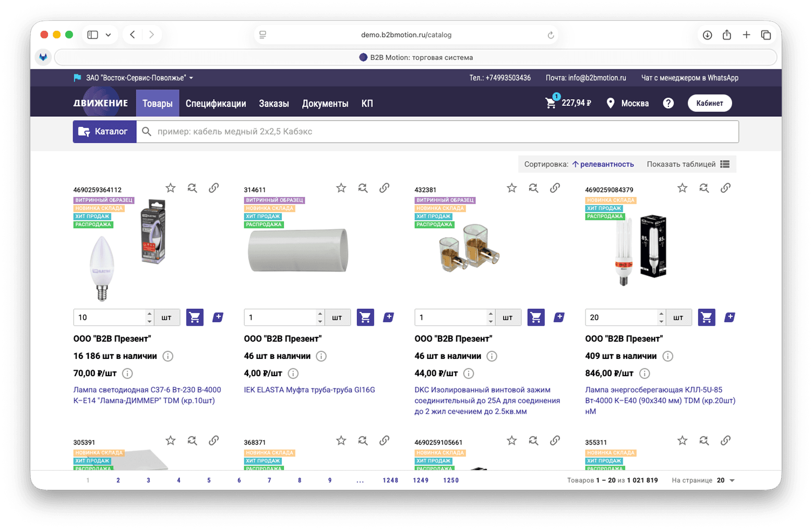This screenshot has height=530, width=812.
Task: Open Safari share menu
Action: (727, 35)
